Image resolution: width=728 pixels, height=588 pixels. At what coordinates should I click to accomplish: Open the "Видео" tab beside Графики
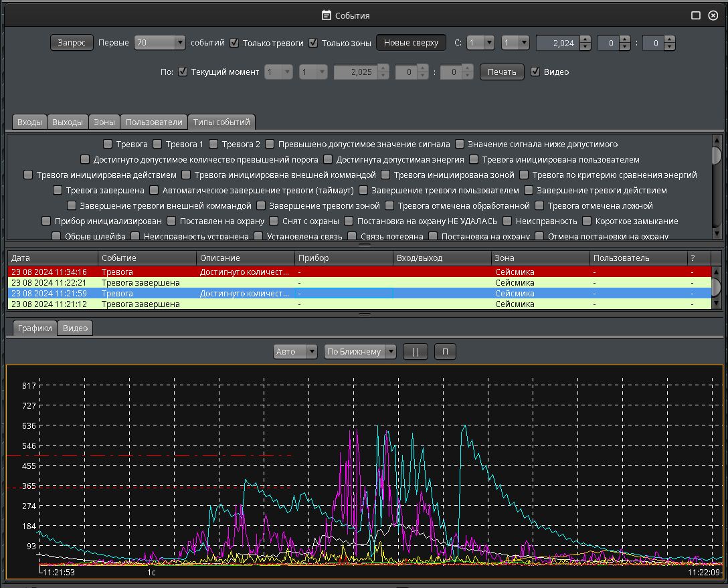point(75,328)
